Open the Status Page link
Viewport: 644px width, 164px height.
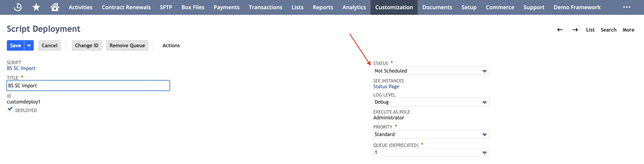point(386,87)
